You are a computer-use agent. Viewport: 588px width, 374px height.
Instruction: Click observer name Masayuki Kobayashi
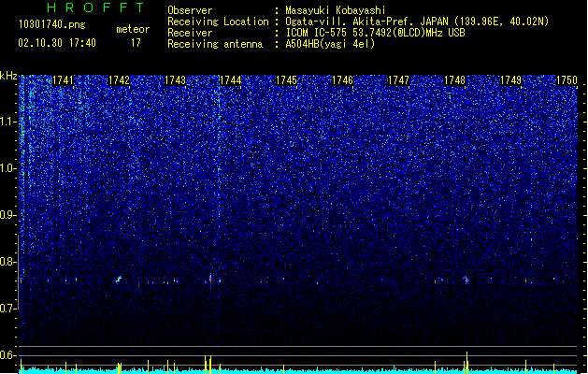click(336, 10)
